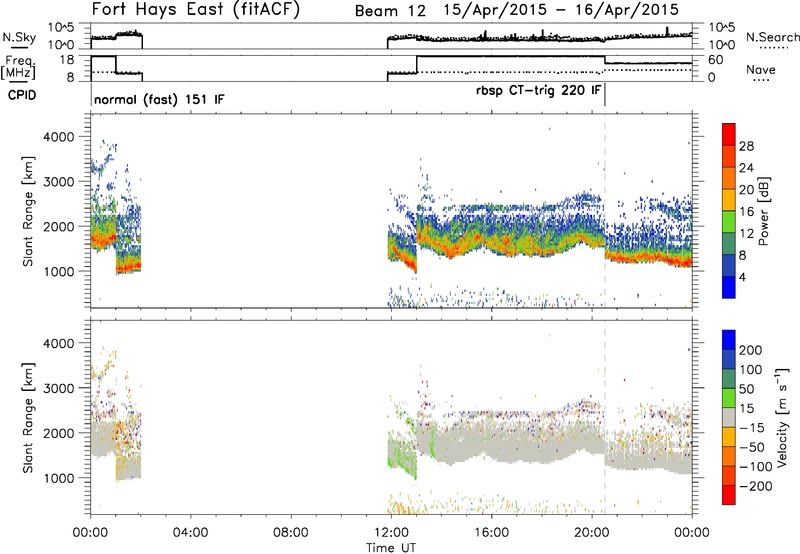This screenshot has height=554, width=800.
Task: Click the dashed CPID-change line in power panel
Action: coord(605,211)
